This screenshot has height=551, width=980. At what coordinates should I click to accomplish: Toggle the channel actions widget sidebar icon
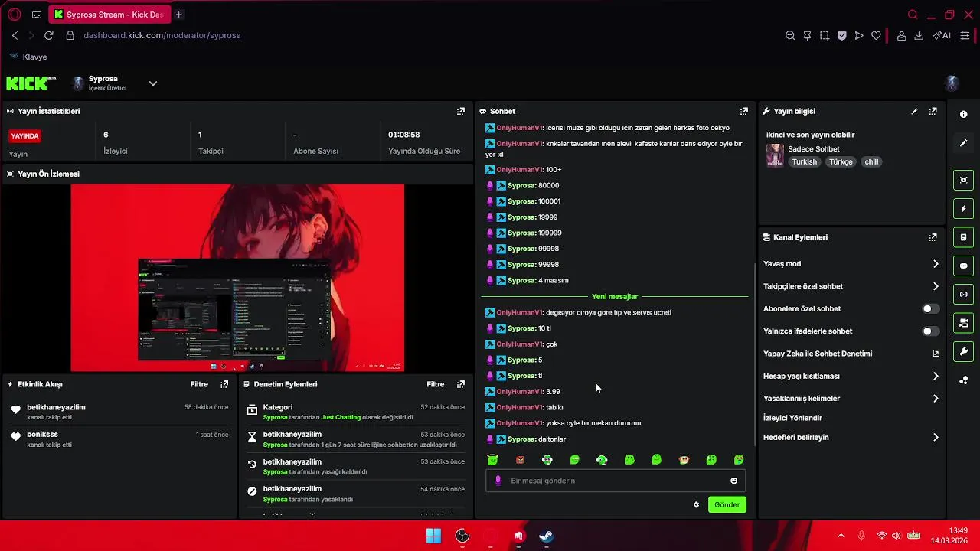[x=963, y=323]
